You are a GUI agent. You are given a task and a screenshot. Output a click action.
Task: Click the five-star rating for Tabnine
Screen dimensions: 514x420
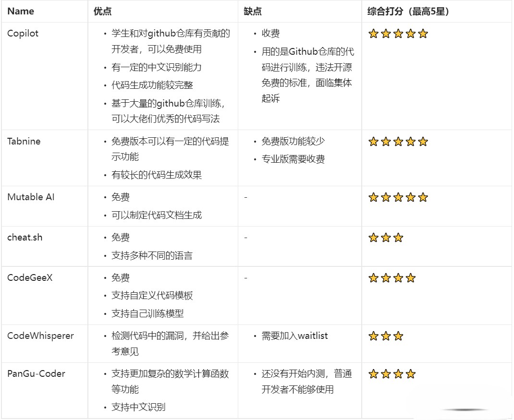(x=398, y=142)
